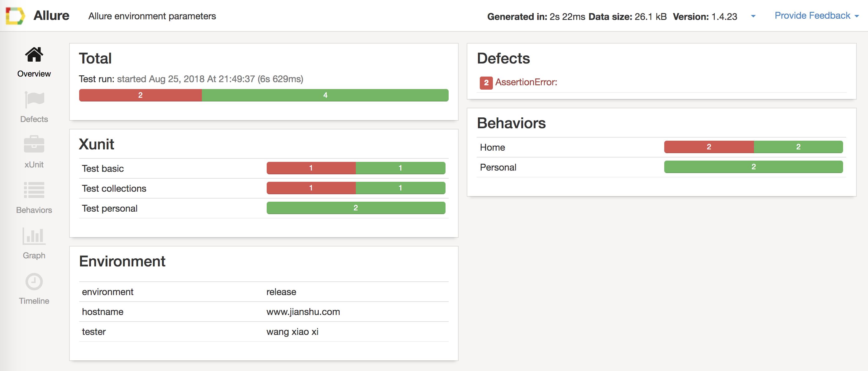Image resolution: width=868 pixels, height=371 pixels.
Task: Open the Overview home icon
Action: pos(34,54)
